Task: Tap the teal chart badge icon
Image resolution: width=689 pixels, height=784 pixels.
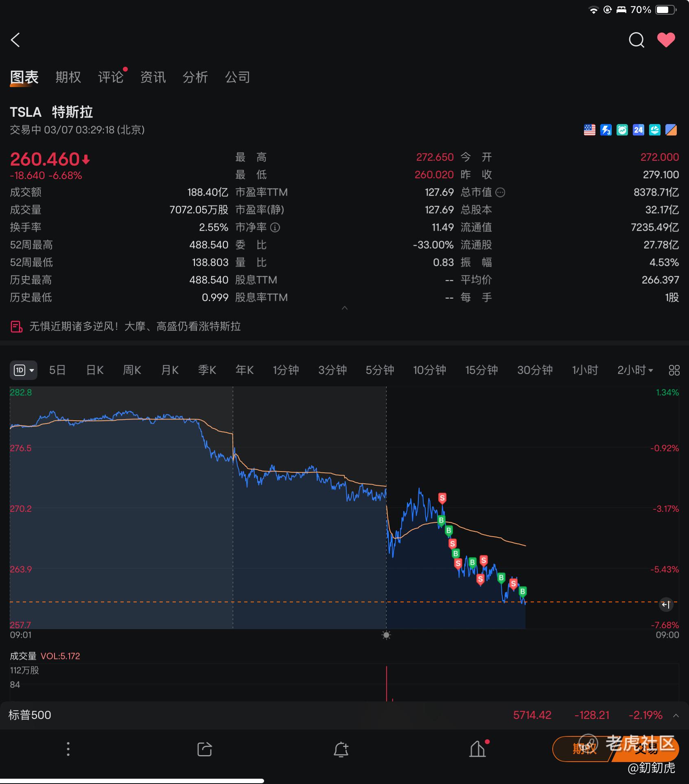Action: click(x=654, y=130)
